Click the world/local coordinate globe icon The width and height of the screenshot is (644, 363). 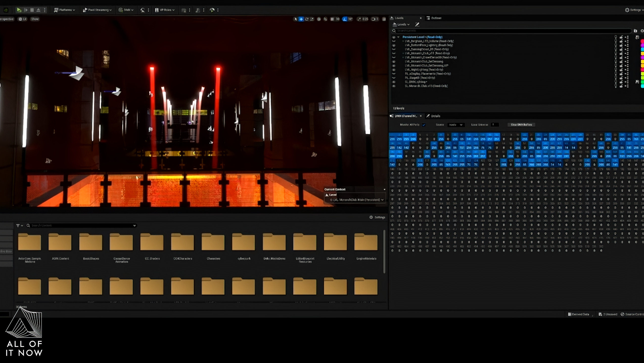pyautogui.click(x=319, y=19)
